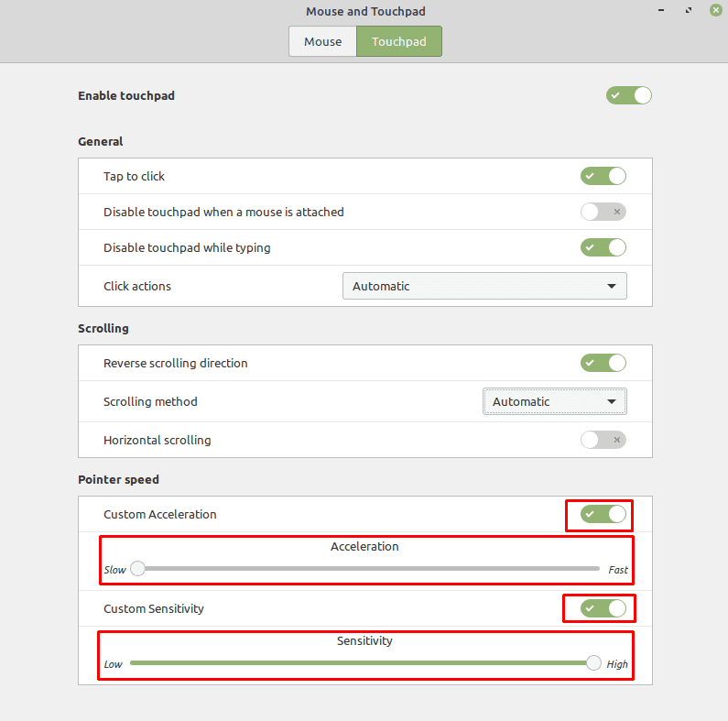Toggle Disable touchpad while typing

[x=603, y=247]
